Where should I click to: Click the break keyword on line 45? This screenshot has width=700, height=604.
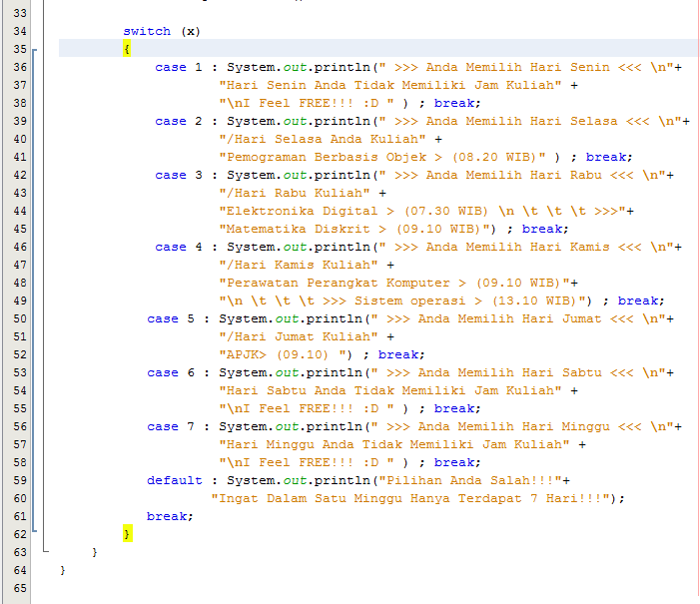point(542,229)
